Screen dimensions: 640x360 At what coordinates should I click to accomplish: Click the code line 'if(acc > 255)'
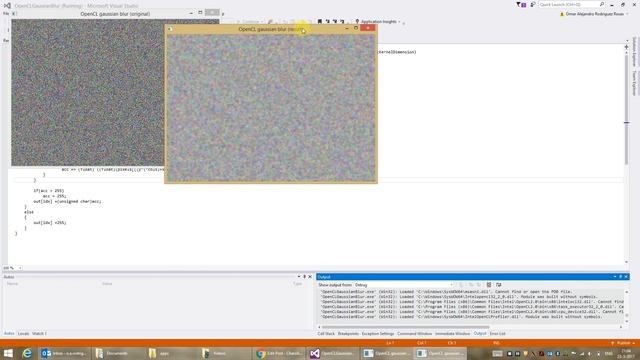49,191
